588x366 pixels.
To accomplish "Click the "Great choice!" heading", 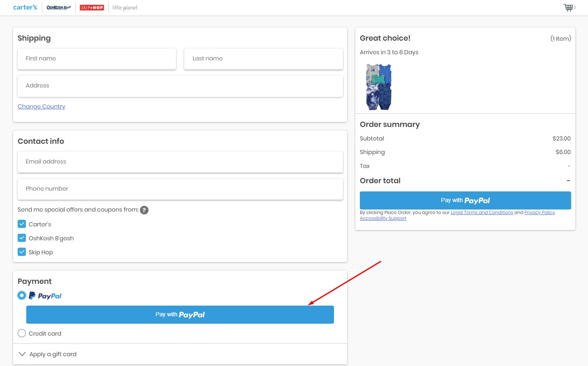I will click(x=385, y=38).
